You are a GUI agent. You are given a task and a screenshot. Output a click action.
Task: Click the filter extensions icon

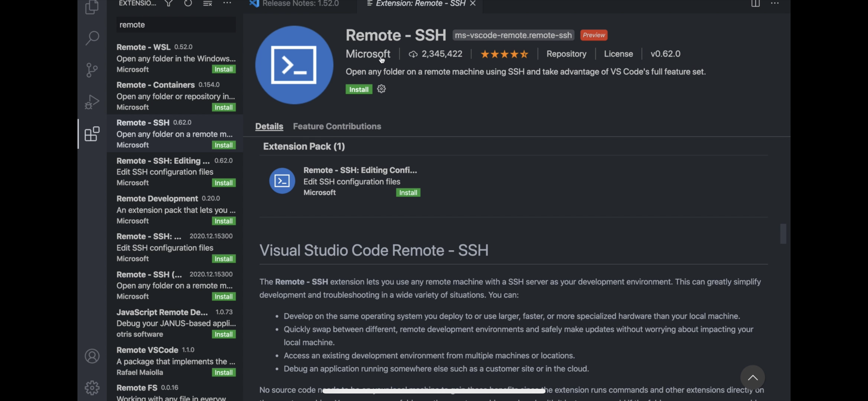click(x=168, y=3)
